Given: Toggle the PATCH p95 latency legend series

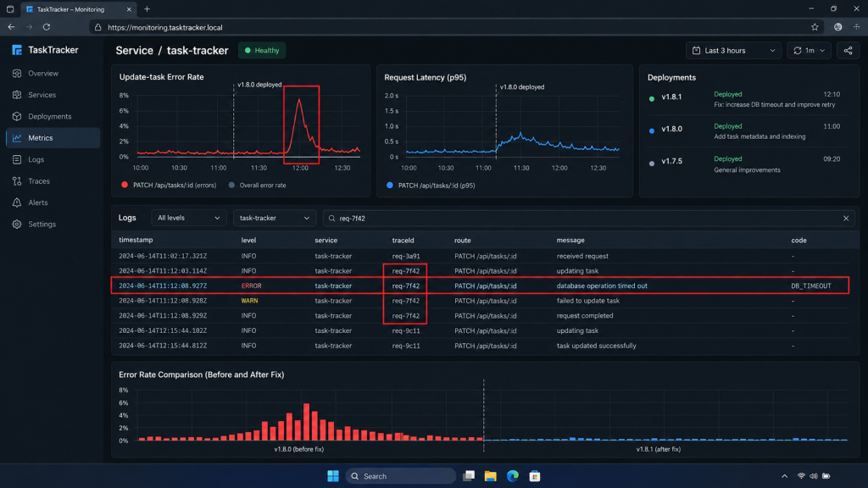Looking at the screenshot, I should (431, 186).
